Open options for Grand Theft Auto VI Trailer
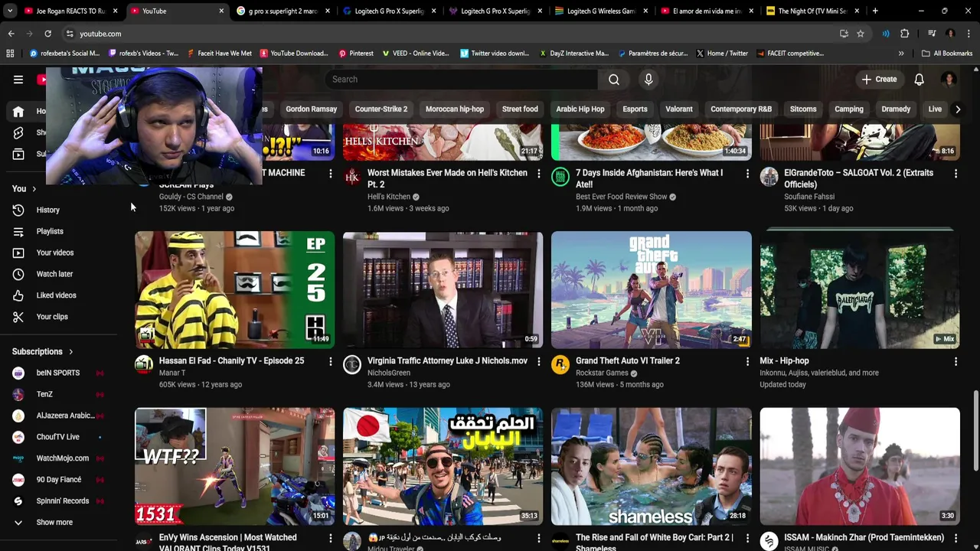 (747, 361)
